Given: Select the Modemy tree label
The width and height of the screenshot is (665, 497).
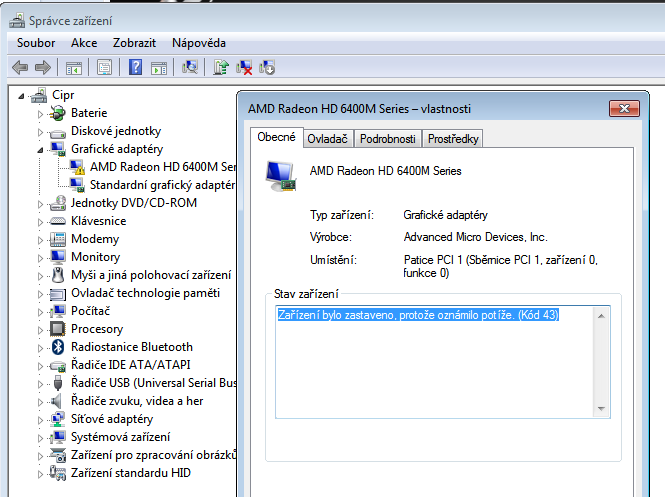Looking at the screenshot, I should point(95,239).
